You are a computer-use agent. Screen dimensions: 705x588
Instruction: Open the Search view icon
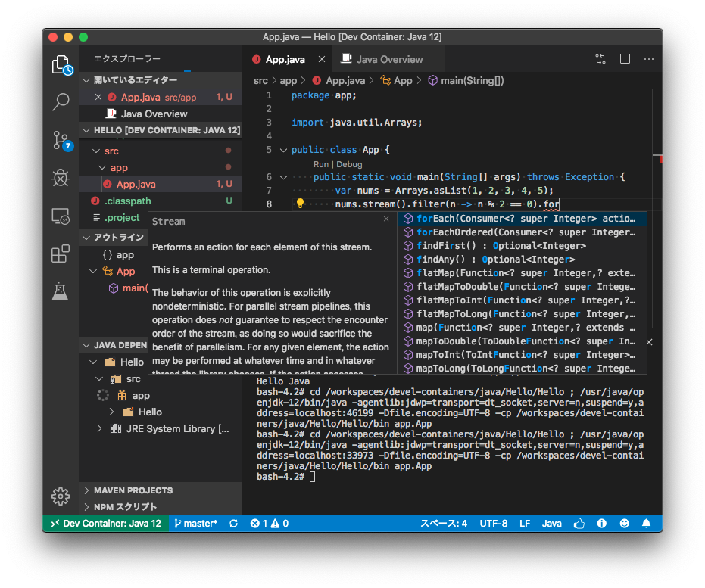click(x=61, y=102)
